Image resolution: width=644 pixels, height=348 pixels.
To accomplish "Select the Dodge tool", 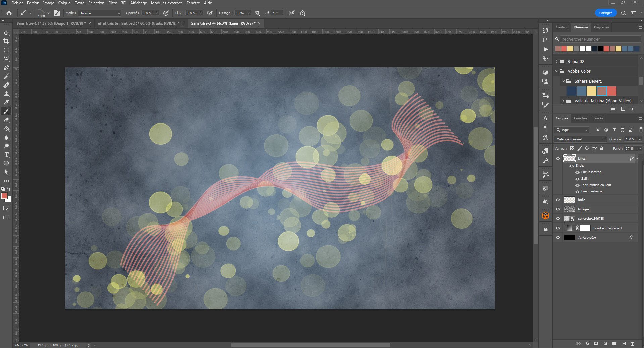I will 6,146.
